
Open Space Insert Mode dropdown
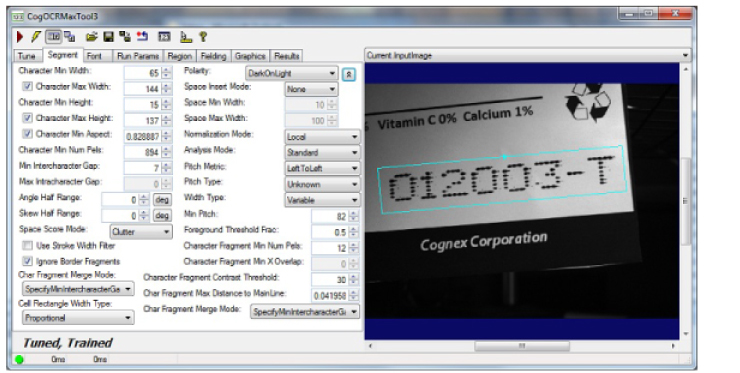click(x=311, y=89)
